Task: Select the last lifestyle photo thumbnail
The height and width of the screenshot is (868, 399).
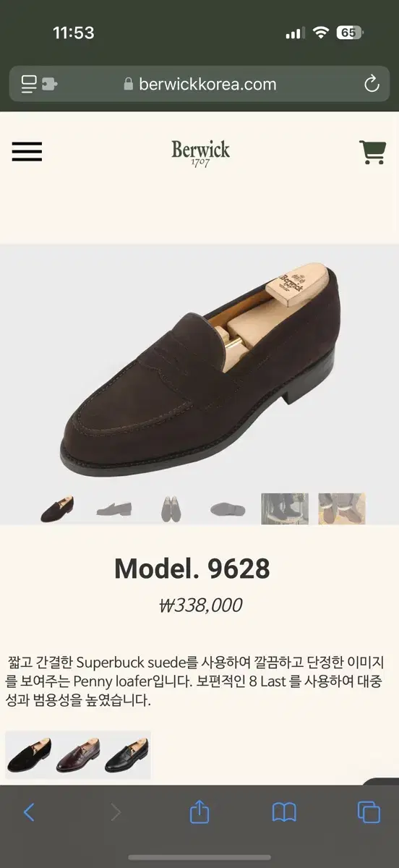Action: pos(342,509)
